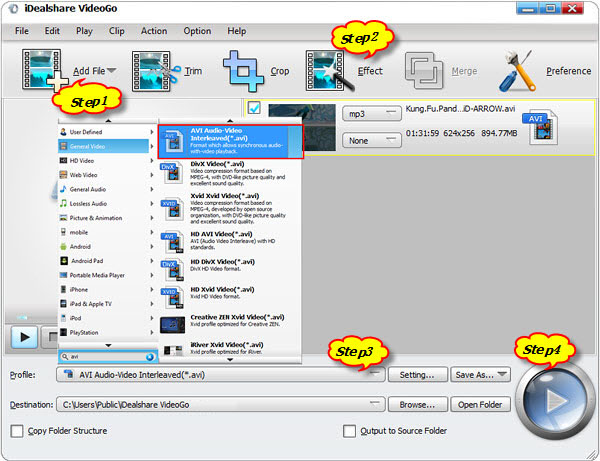Select General Audio category
Image resolution: width=600 pixels, height=461 pixels.
[106, 189]
